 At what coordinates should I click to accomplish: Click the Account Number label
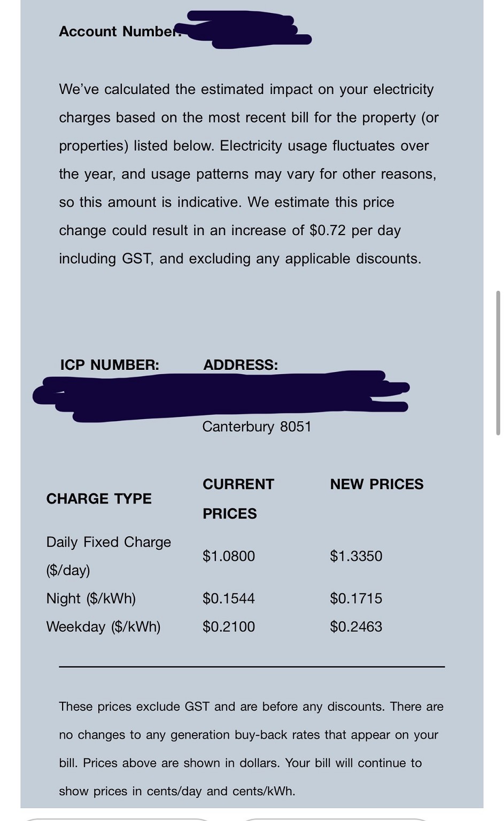pyautogui.click(x=119, y=32)
